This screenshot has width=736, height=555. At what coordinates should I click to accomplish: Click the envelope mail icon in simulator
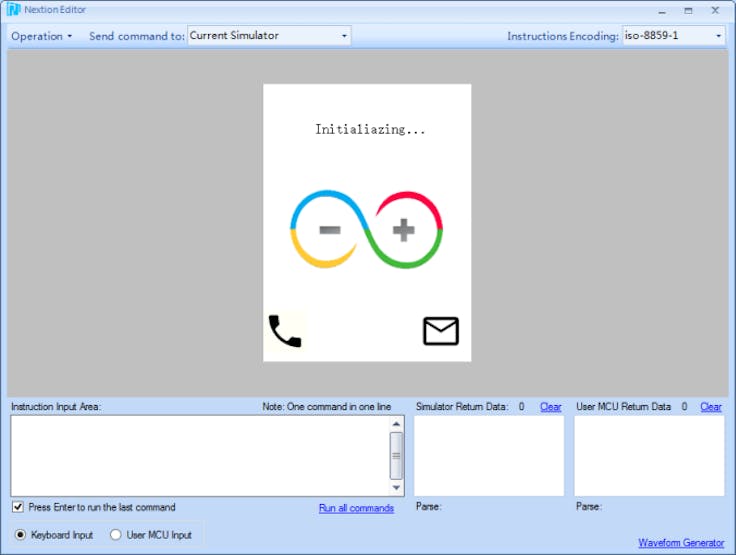(440, 331)
